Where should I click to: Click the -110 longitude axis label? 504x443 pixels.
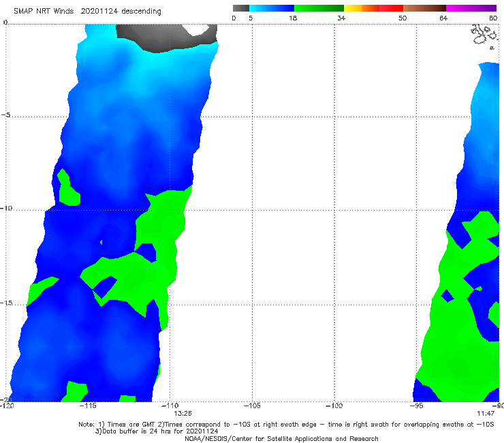(170, 406)
